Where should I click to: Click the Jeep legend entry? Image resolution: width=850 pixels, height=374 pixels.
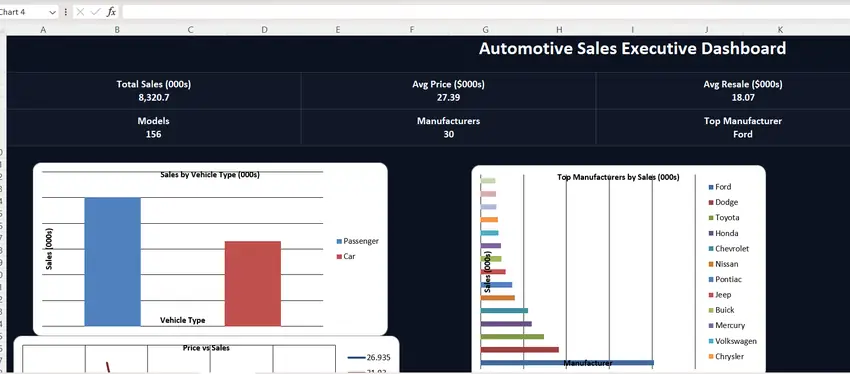[720, 294]
